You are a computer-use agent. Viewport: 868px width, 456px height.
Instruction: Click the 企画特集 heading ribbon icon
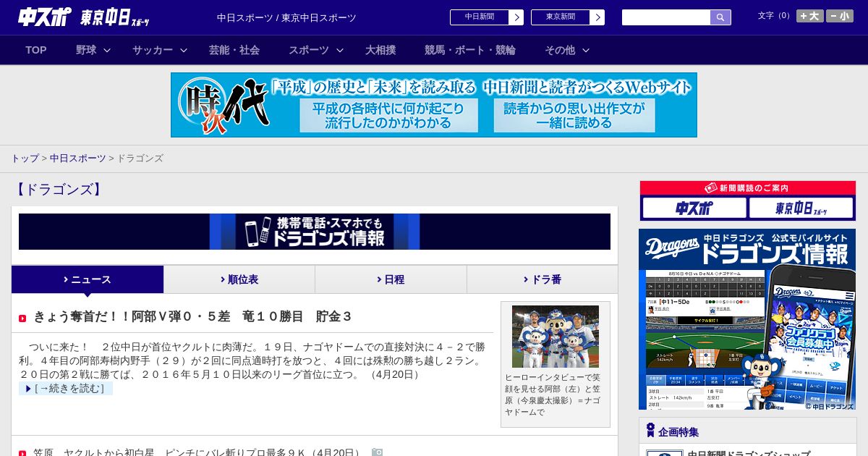tap(650, 431)
